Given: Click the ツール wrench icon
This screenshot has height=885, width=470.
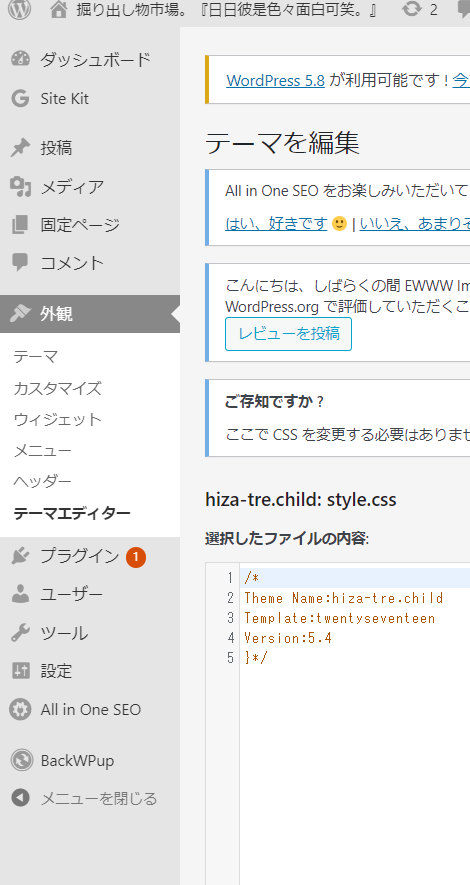Looking at the screenshot, I should point(20,633).
